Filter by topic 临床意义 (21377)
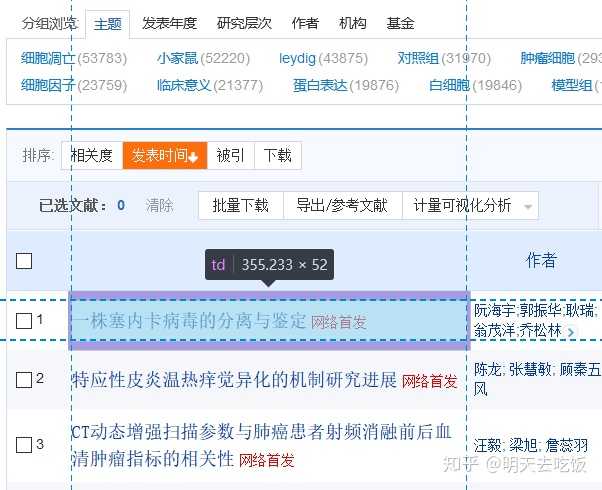 tap(210, 85)
